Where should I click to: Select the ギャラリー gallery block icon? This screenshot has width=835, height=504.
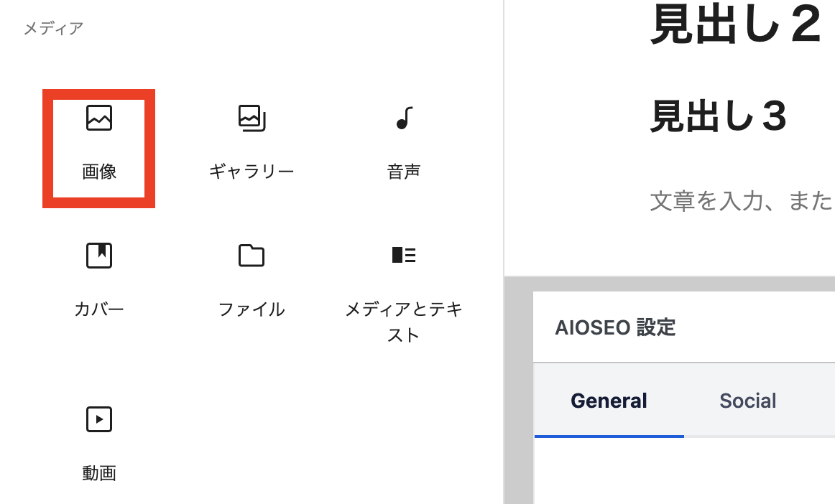(252, 118)
